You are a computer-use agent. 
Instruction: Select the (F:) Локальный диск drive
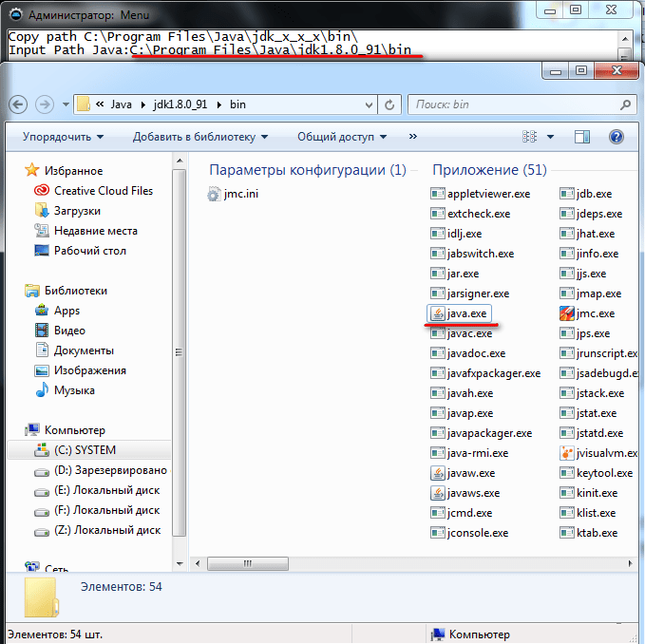coord(107,510)
